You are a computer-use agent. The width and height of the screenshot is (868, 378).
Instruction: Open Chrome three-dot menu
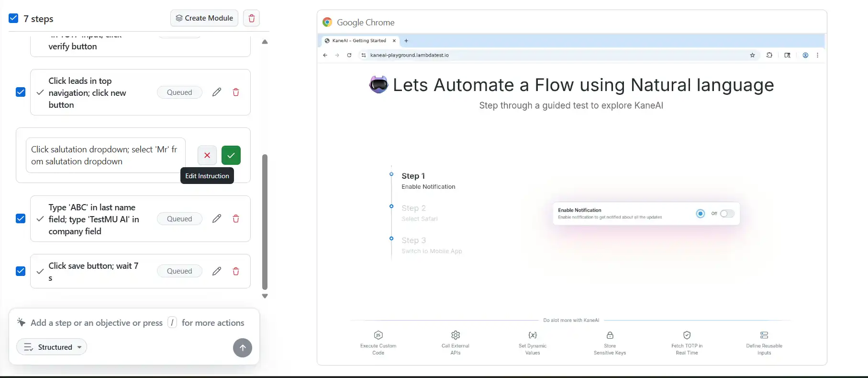tap(817, 55)
